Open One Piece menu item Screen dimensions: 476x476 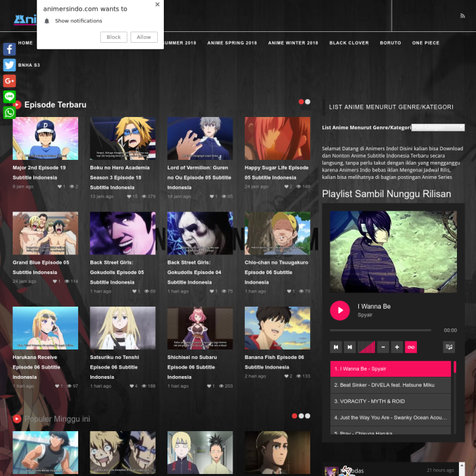tap(426, 43)
